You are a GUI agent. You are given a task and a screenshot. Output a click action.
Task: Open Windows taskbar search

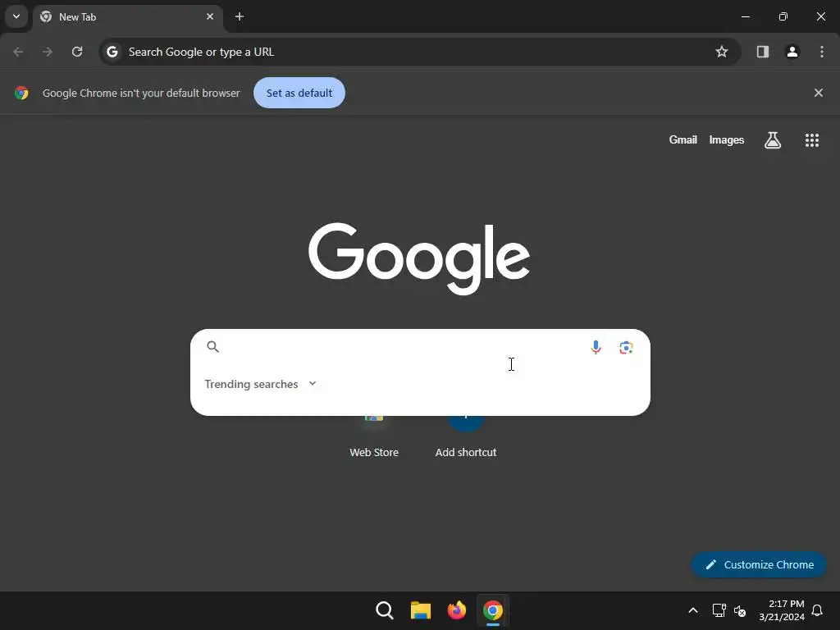coord(385,610)
